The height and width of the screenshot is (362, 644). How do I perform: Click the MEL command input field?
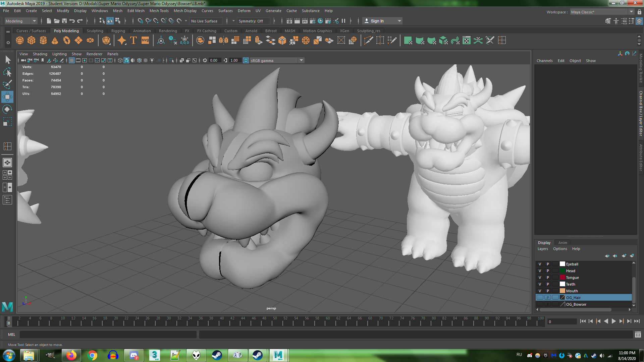108,335
